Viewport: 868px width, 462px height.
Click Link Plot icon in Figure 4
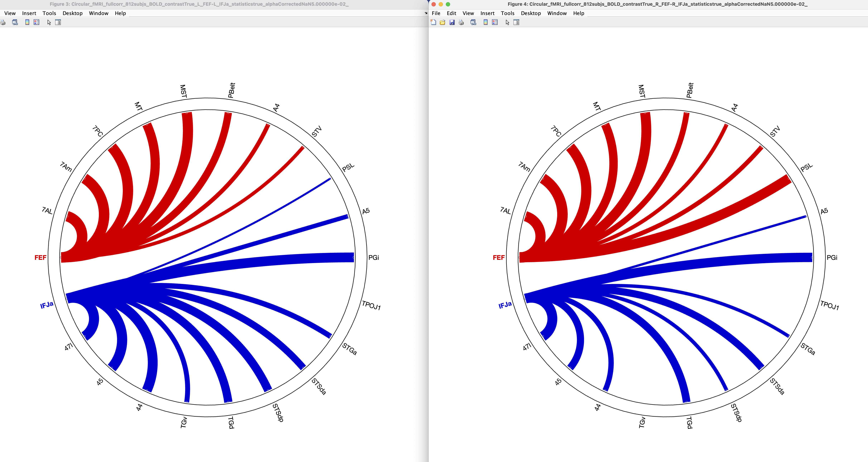pyautogui.click(x=473, y=22)
